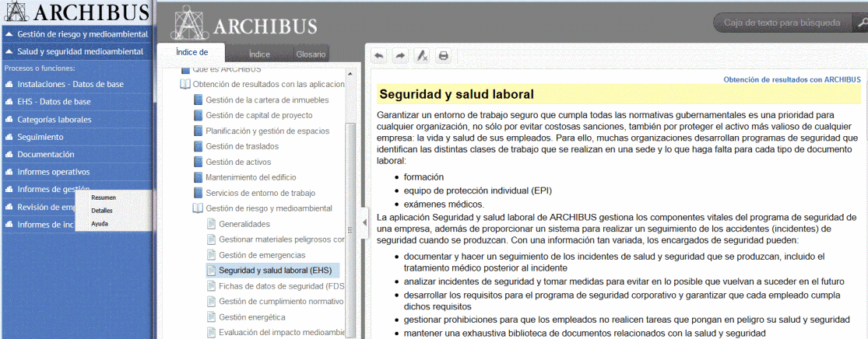Go forward with the forward arrow toolbar icon
This screenshot has width=868, height=339.
pos(399,55)
